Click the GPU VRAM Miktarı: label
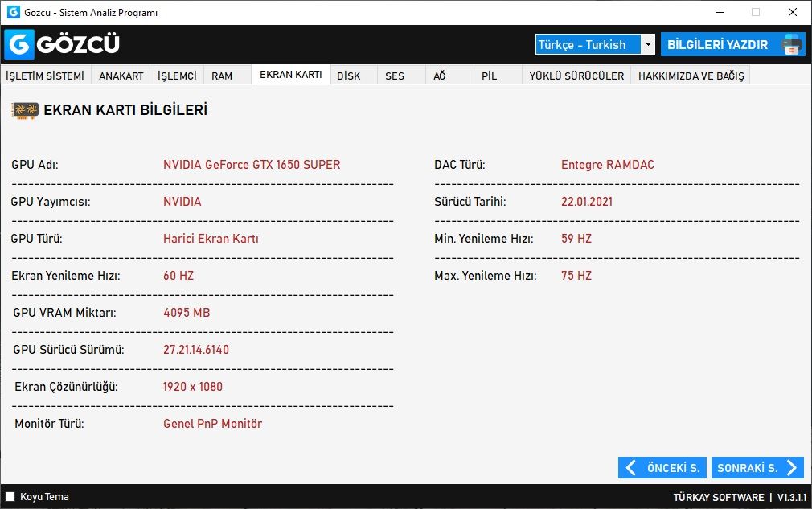 pyautogui.click(x=65, y=313)
